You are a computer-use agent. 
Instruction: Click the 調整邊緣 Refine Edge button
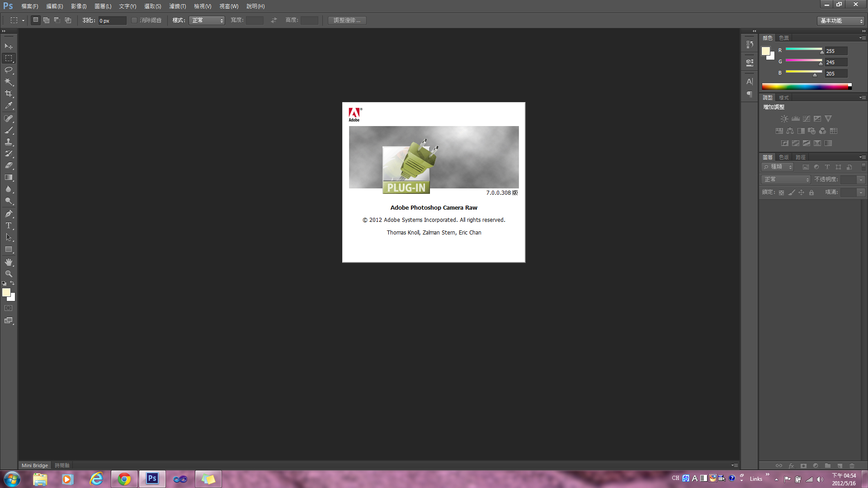[347, 20]
